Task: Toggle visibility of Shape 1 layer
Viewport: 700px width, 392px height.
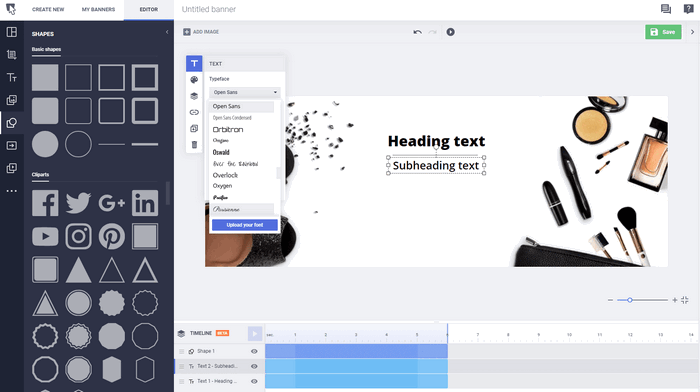Action: pyautogui.click(x=254, y=351)
